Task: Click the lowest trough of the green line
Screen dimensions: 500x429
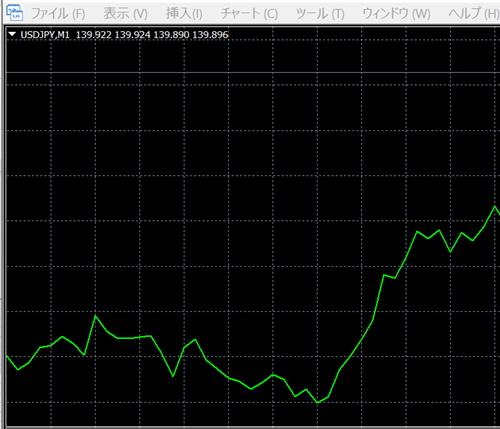Action: pyautogui.click(x=317, y=402)
